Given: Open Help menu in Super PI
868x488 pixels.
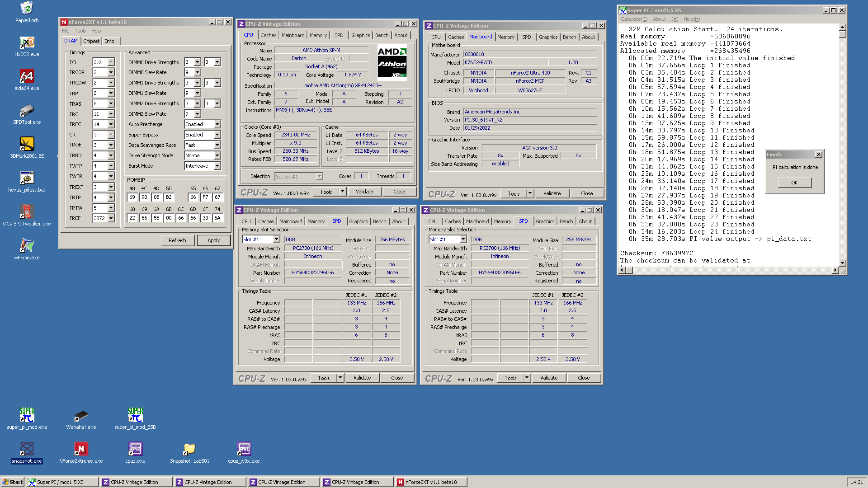Looking at the screenshot, I should coord(691,19).
